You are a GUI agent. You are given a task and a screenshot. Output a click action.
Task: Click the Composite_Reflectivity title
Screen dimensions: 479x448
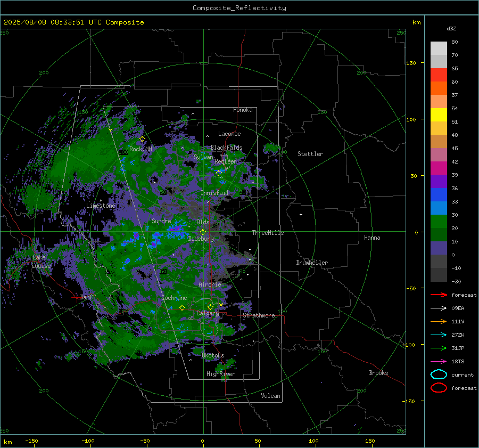(240, 8)
